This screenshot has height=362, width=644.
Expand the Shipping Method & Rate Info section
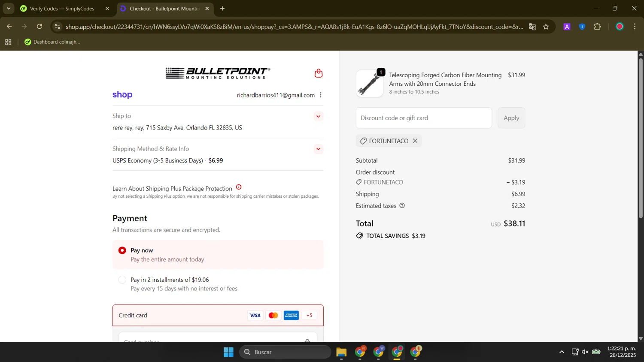(318, 149)
